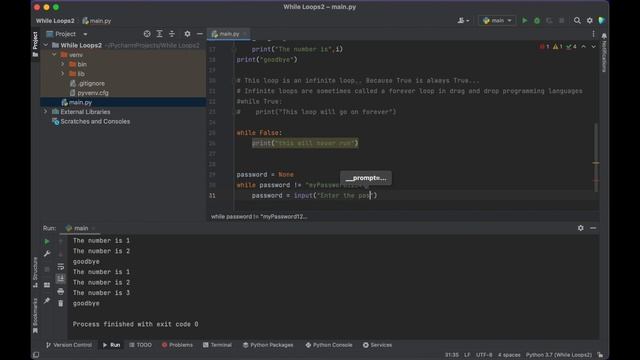Screen dimensions: 640x360
Task: Open Run panel settings gear
Action: (580, 228)
